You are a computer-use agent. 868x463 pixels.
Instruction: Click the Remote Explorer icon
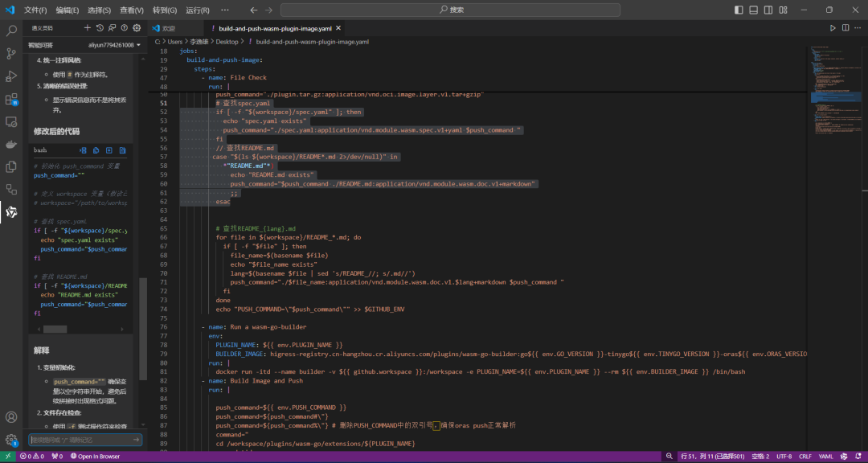click(x=11, y=121)
